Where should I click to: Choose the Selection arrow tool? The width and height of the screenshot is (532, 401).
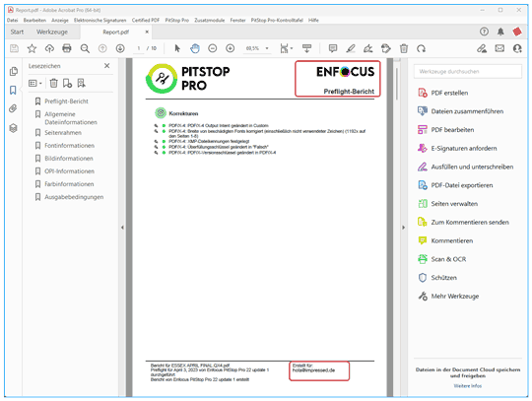tap(177, 48)
